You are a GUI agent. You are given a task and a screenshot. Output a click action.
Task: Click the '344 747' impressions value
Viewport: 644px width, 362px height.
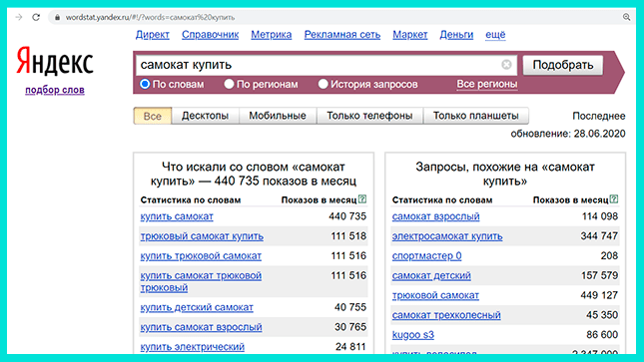[599, 236]
